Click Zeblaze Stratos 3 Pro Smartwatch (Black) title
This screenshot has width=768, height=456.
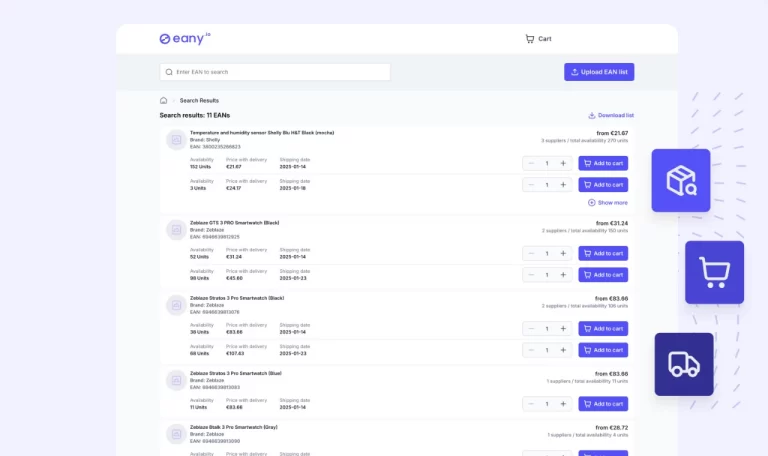tap(237, 298)
